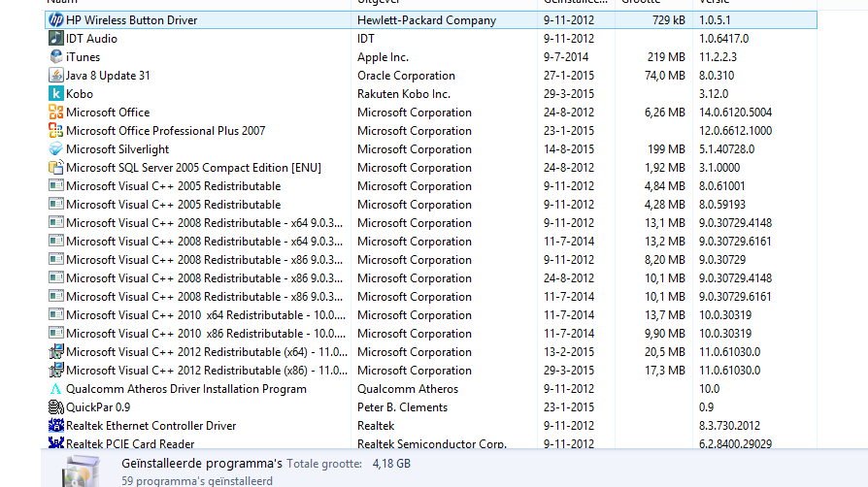Click the icon of Visual C++ 2012 Redistributable (x64)
This screenshot has height=487, width=868.
pyautogui.click(x=56, y=352)
